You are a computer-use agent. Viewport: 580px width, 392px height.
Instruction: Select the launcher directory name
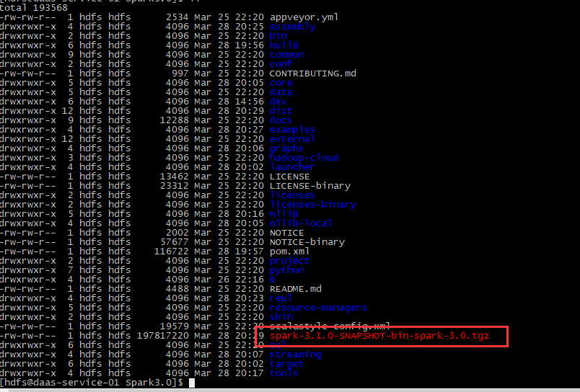[293, 167]
